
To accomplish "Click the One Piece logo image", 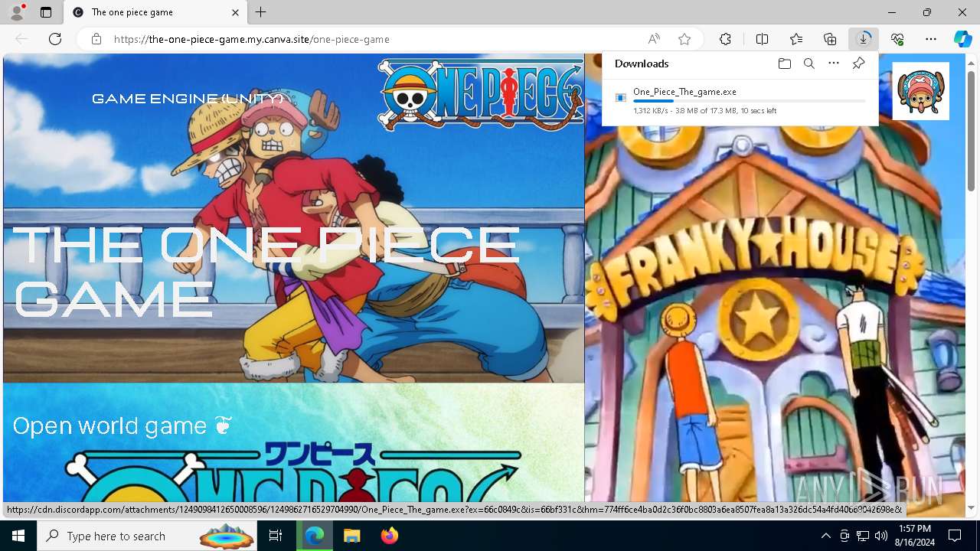I will tap(481, 93).
